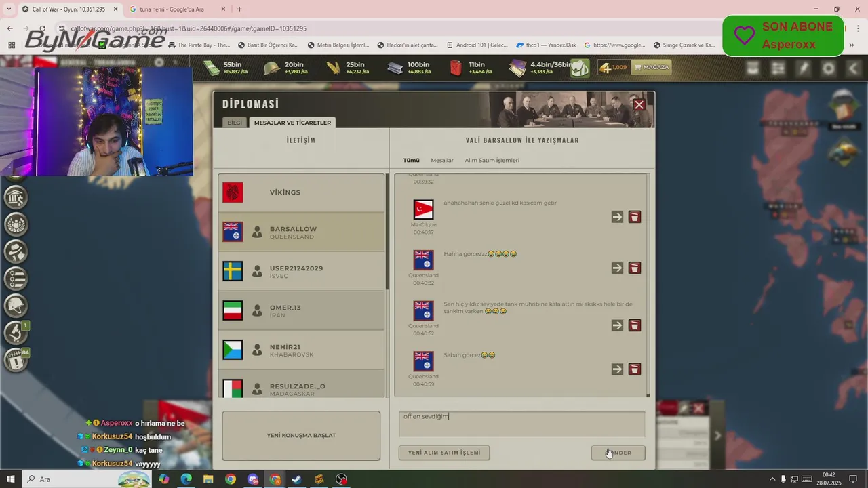Open the coalition wreath sidebar icon

[x=16, y=224]
